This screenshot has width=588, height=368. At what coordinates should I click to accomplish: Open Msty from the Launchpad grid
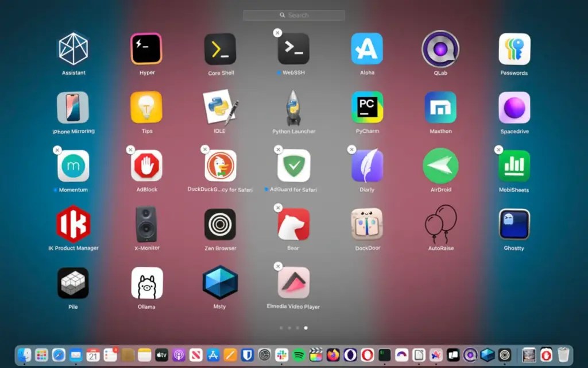(x=220, y=282)
